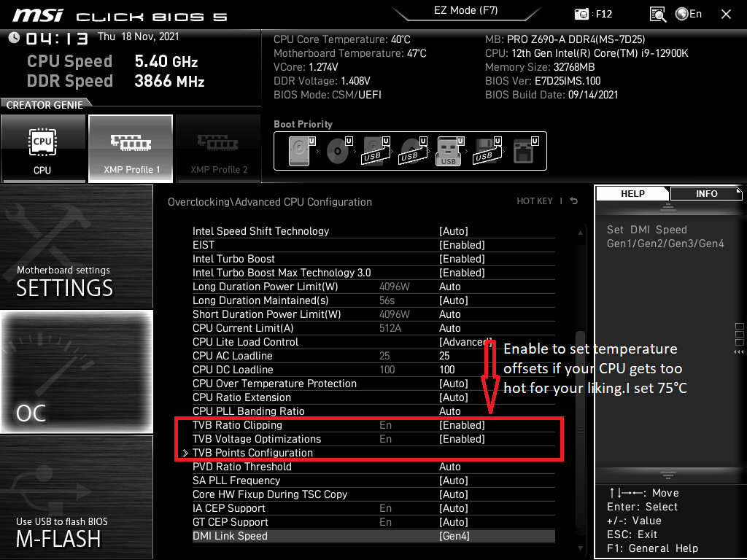Go back using the return arrow icon
The height and width of the screenshot is (560, 747).
tap(574, 201)
